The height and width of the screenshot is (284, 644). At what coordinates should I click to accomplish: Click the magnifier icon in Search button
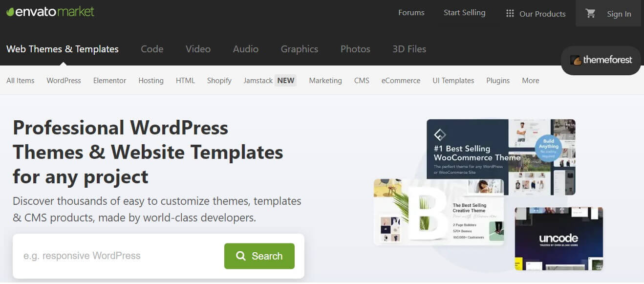240,256
